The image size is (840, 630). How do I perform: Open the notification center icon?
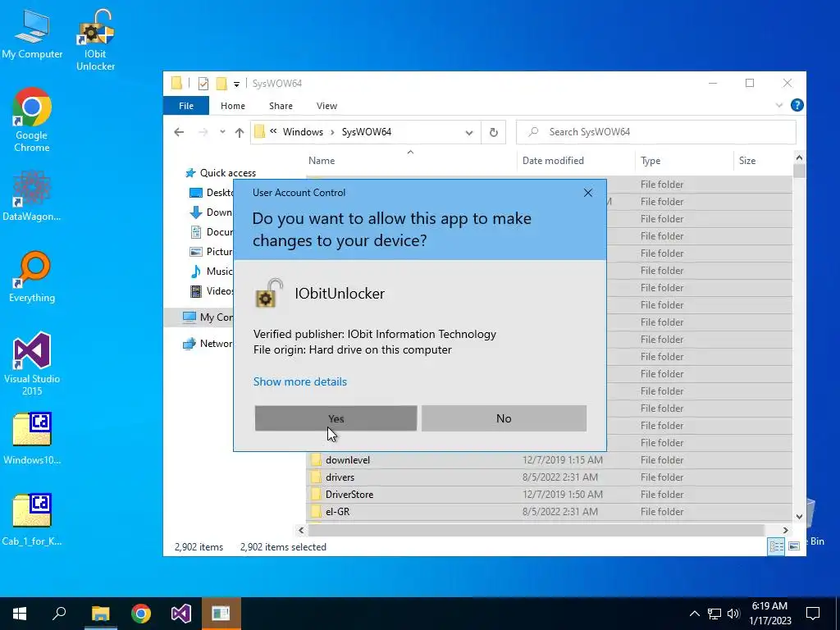813,614
